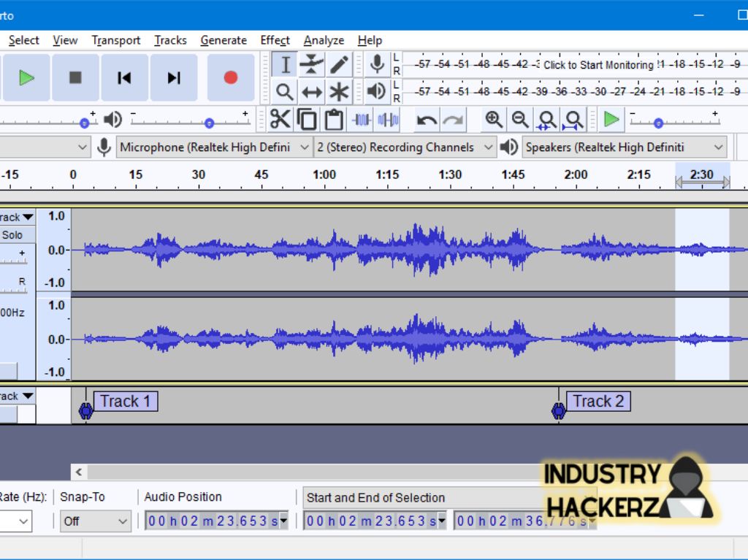Open the View menu
The height and width of the screenshot is (560, 748).
click(65, 41)
